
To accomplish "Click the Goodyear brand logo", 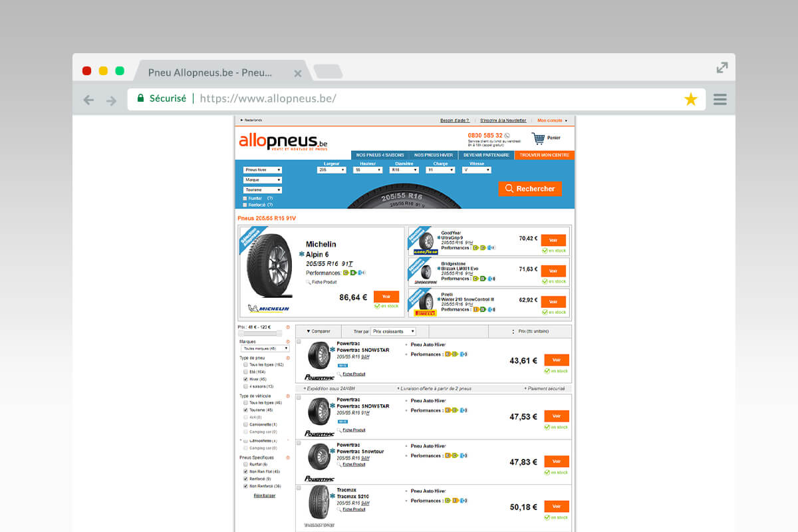I will [426, 252].
